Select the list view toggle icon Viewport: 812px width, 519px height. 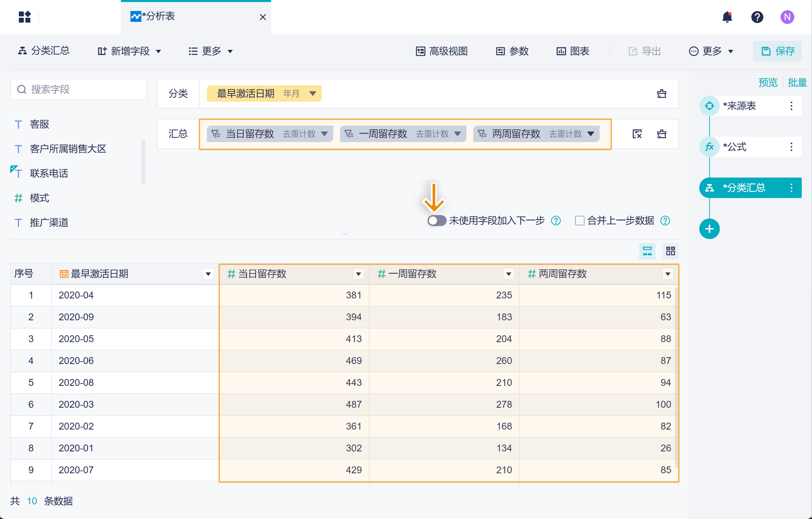click(647, 251)
